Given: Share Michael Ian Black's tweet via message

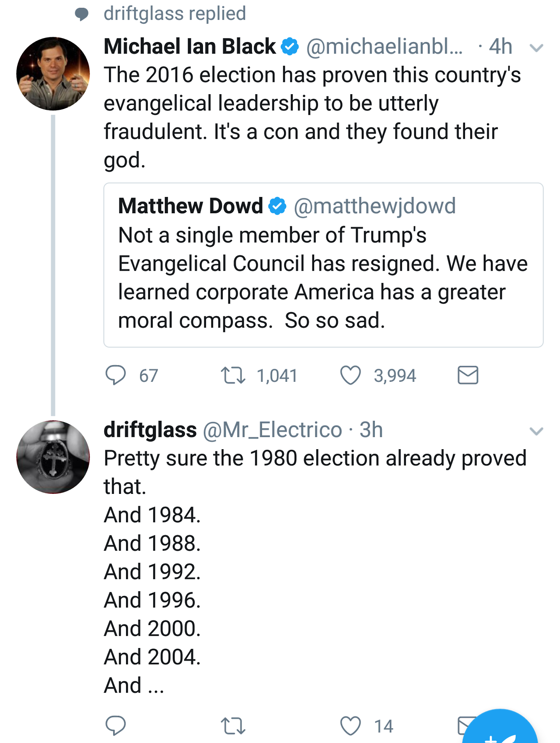Looking at the screenshot, I should (468, 375).
